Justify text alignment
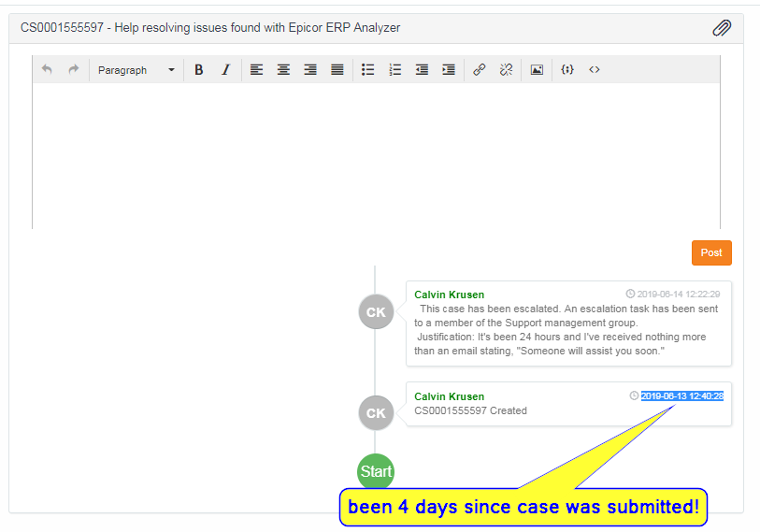Image resolution: width=760 pixels, height=532 pixels. 337,70
